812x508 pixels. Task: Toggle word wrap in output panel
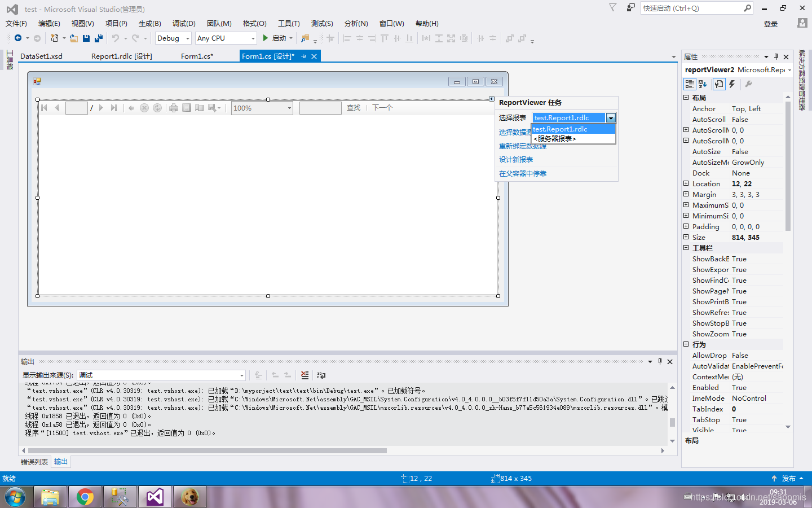tap(321, 375)
